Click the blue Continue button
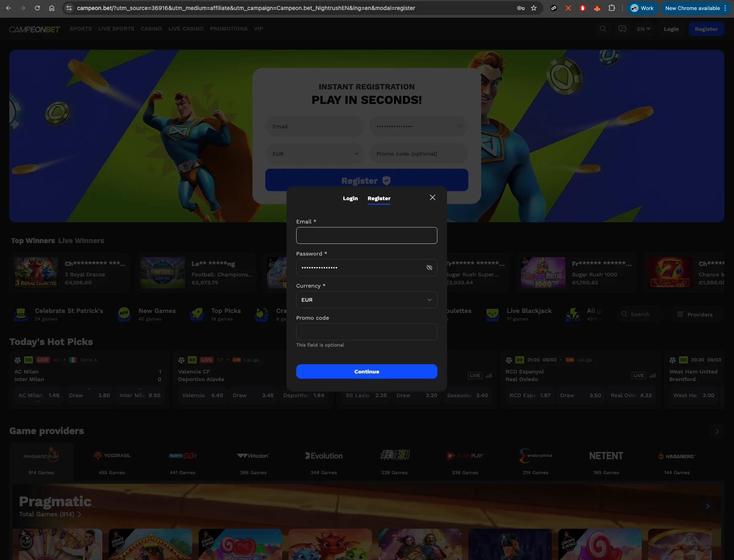The height and width of the screenshot is (560, 734). click(x=367, y=371)
